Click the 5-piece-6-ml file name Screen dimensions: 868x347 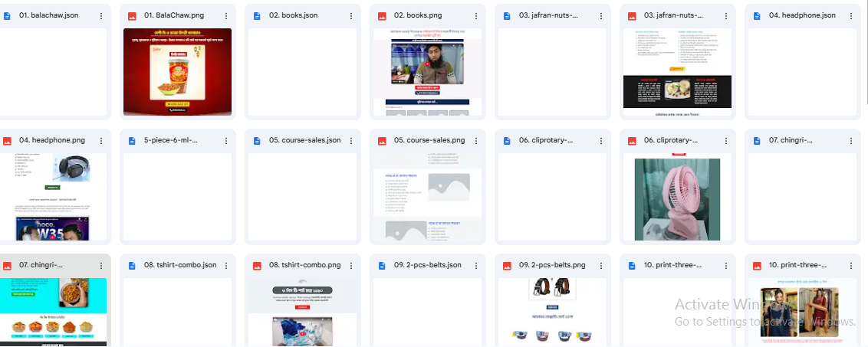click(x=170, y=141)
